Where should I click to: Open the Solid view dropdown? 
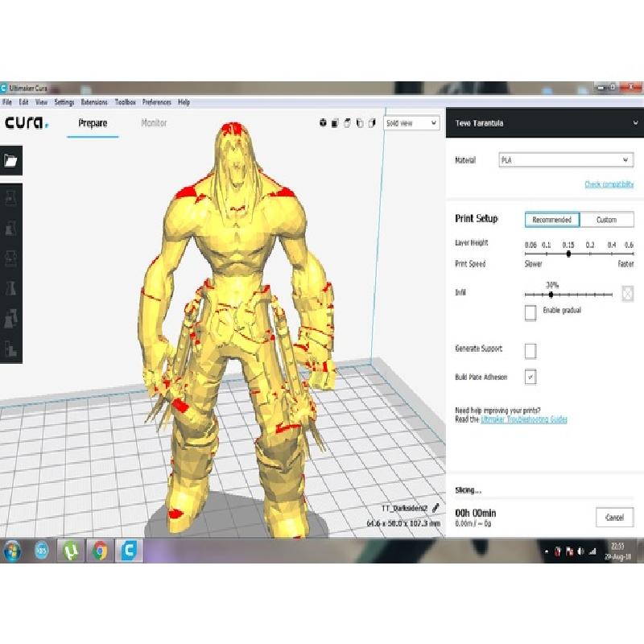coord(411,123)
